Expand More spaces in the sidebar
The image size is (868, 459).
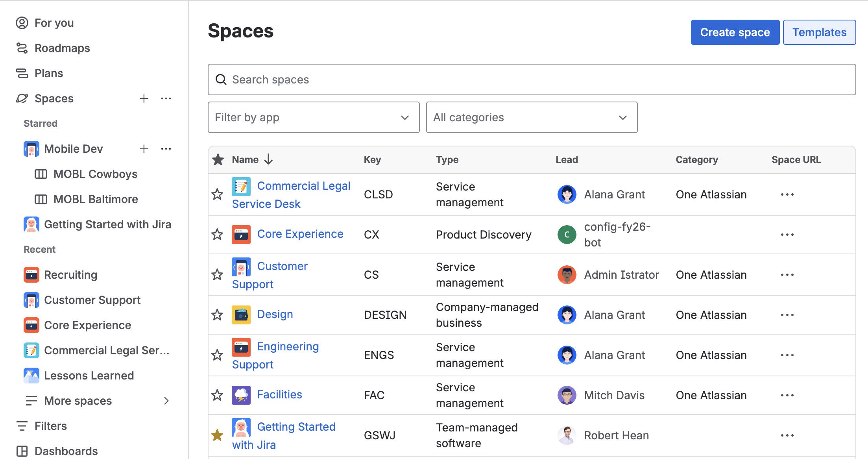click(78, 400)
